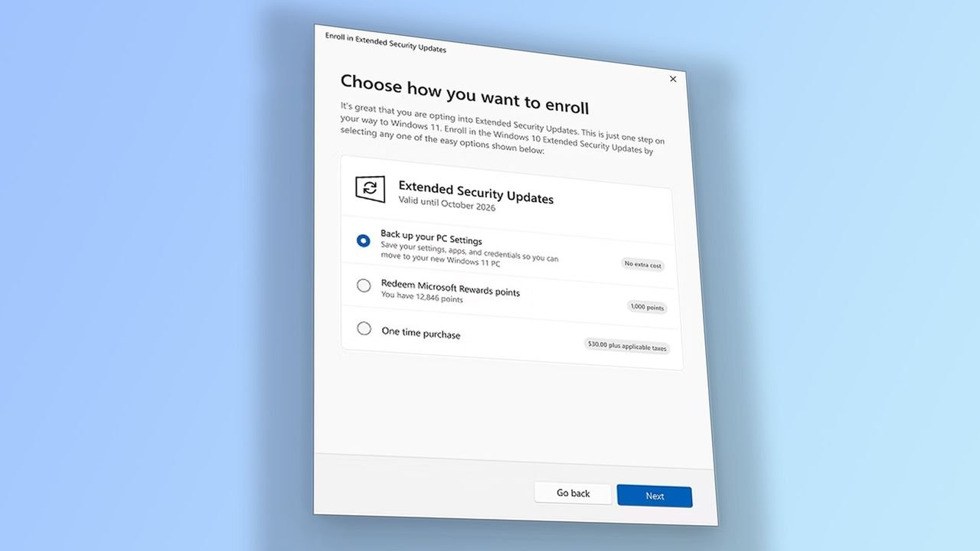Click the Back up your PC Settings label

(x=431, y=237)
